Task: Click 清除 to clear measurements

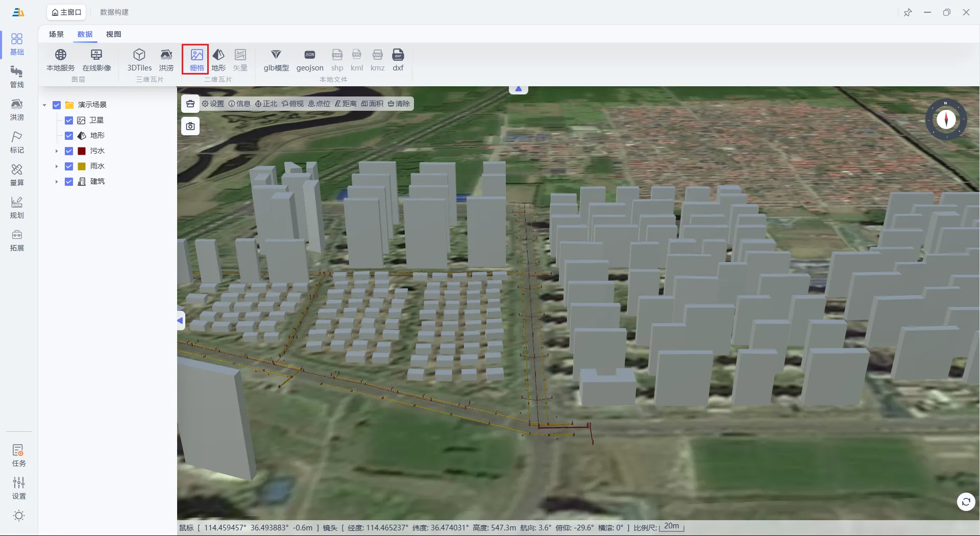Action: pyautogui.click(x=399, y=104)
